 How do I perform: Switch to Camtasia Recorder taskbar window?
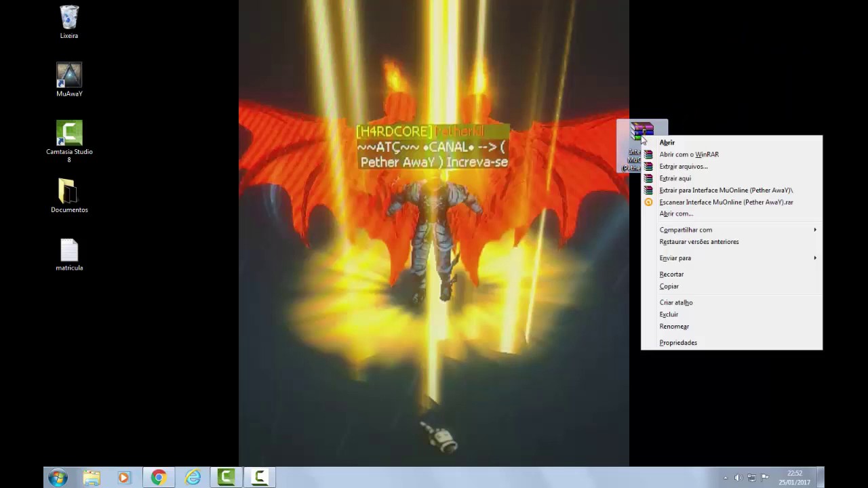coord(260,478)
